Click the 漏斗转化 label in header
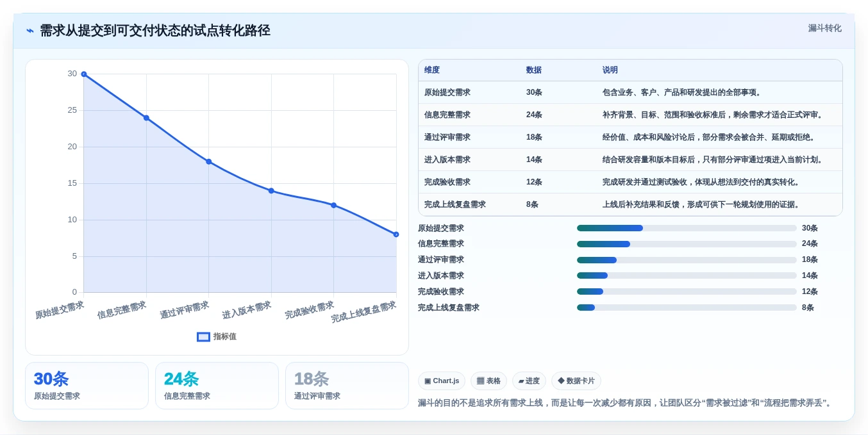 tap(824, 28)
